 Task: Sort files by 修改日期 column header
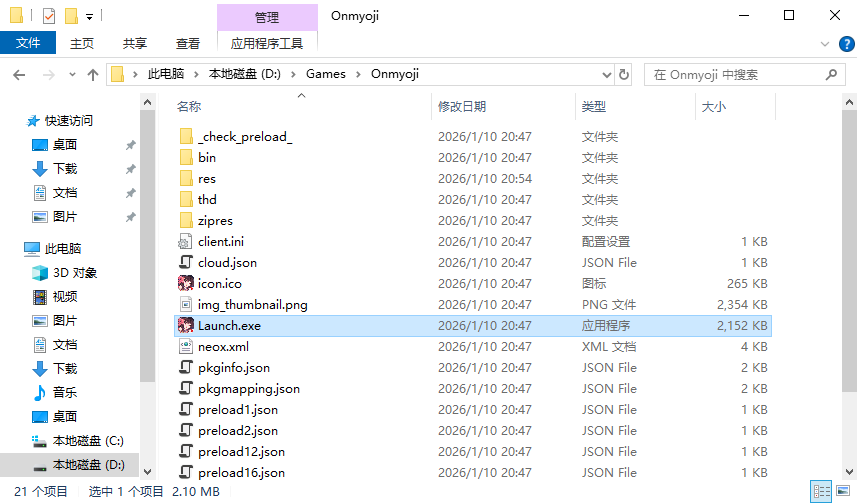tap(462, 107)
